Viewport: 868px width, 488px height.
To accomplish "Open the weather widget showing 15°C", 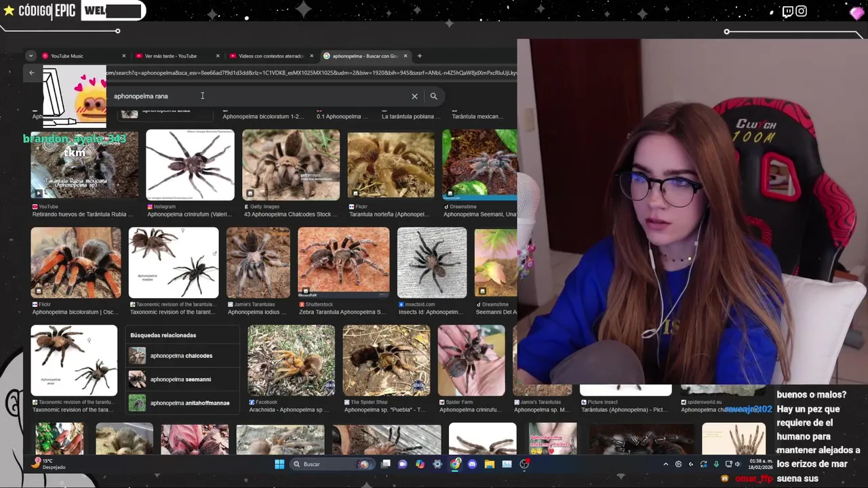I will (49, 464).
